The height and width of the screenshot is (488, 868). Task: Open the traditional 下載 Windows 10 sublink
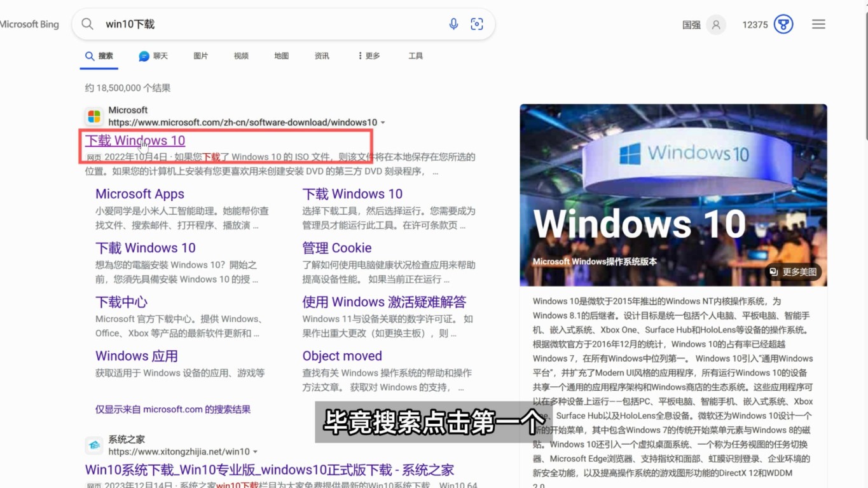[x=146, y=248]
